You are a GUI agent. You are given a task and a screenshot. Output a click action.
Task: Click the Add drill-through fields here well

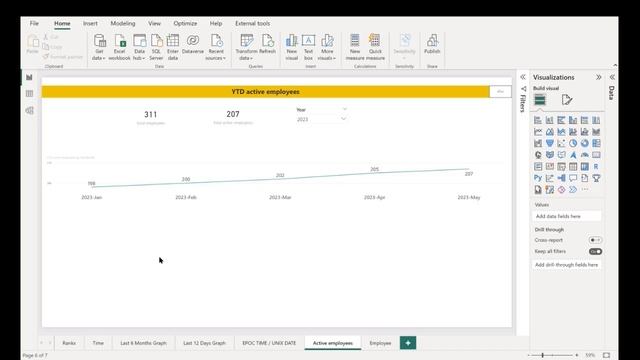point(567,264)
